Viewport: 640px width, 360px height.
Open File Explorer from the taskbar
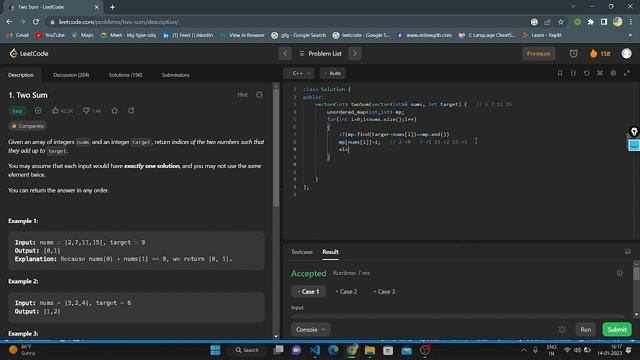point(370,350)
